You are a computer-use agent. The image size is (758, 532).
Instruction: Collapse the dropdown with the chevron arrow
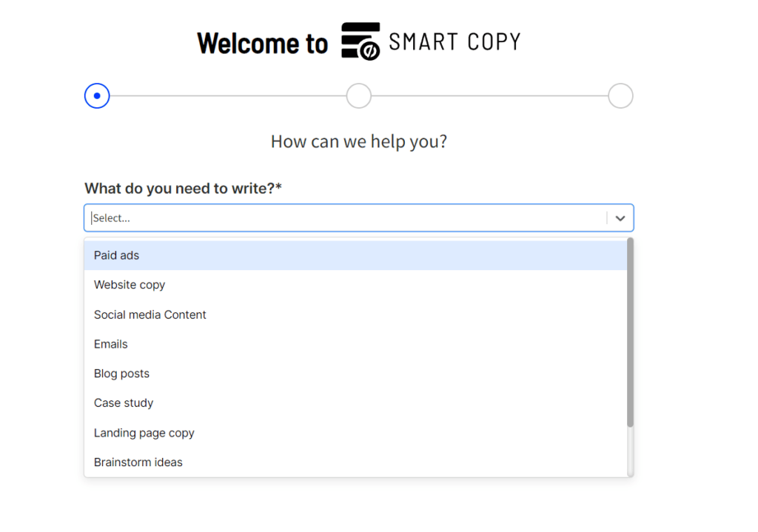(620, 218)
